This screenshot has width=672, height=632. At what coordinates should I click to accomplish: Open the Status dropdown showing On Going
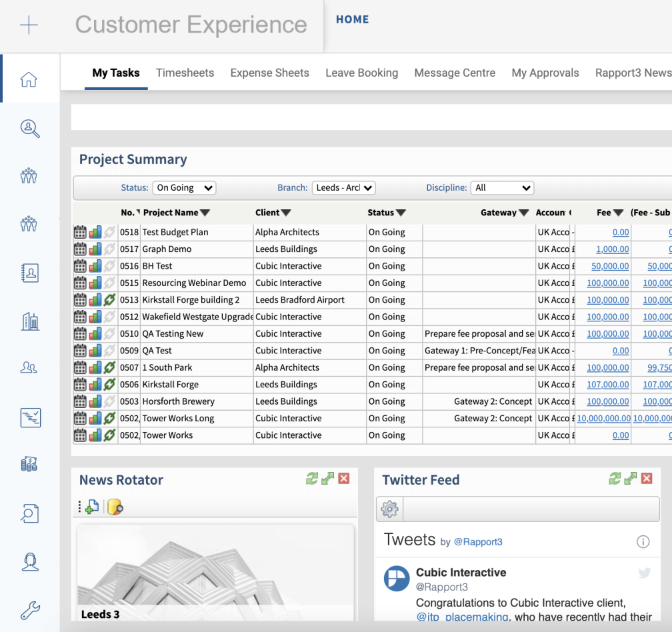pos(184,187)
